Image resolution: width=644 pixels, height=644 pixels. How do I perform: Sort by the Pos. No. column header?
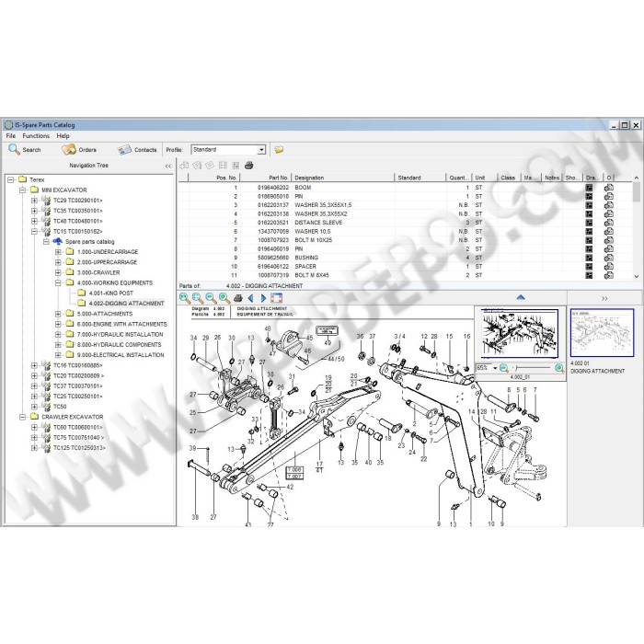pyautogui.click(x=214, y=178)
